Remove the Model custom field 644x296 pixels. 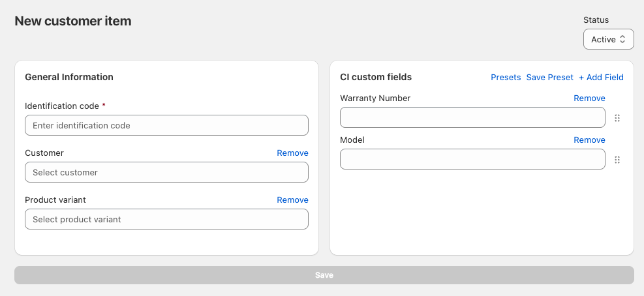589,140
